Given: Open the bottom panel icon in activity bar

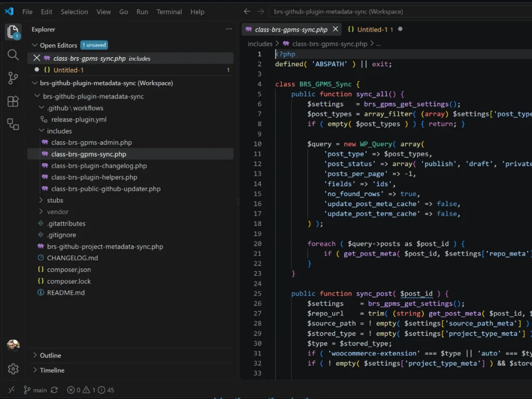Looking at the screenshot, I should (13, 124).
